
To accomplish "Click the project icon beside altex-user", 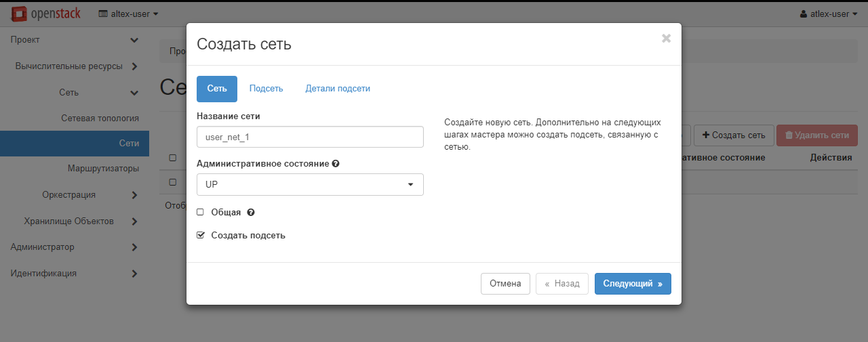I will click(103, 14).
